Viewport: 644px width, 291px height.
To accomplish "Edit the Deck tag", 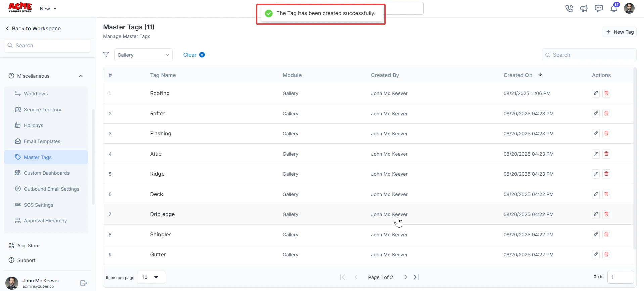I will pos(596,194).
